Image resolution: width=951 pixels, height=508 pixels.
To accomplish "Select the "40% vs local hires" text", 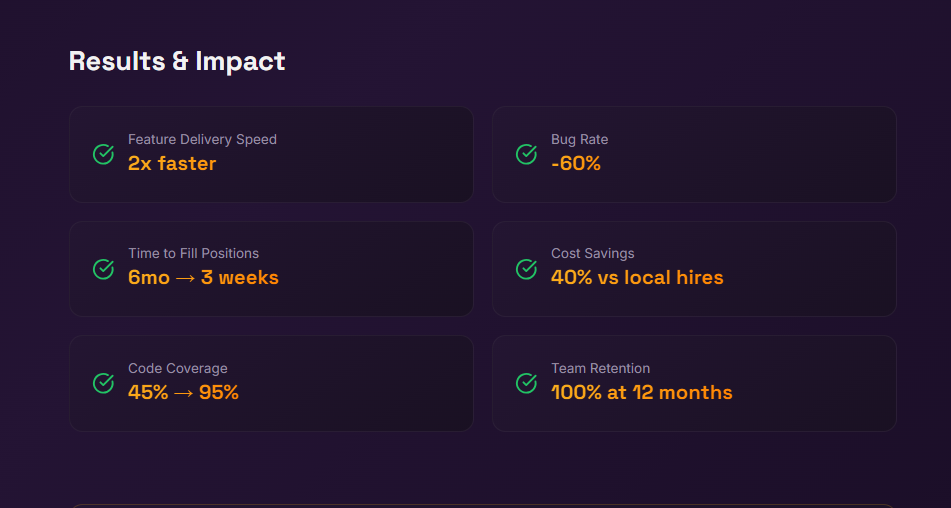I will [x=637, y=278].
